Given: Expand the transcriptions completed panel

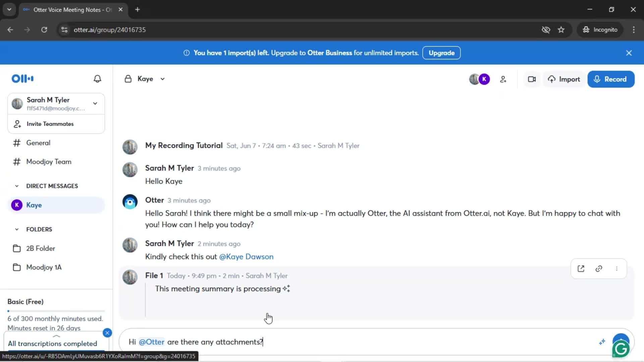Looking at the screenshot, I should [x=56, y=336].
